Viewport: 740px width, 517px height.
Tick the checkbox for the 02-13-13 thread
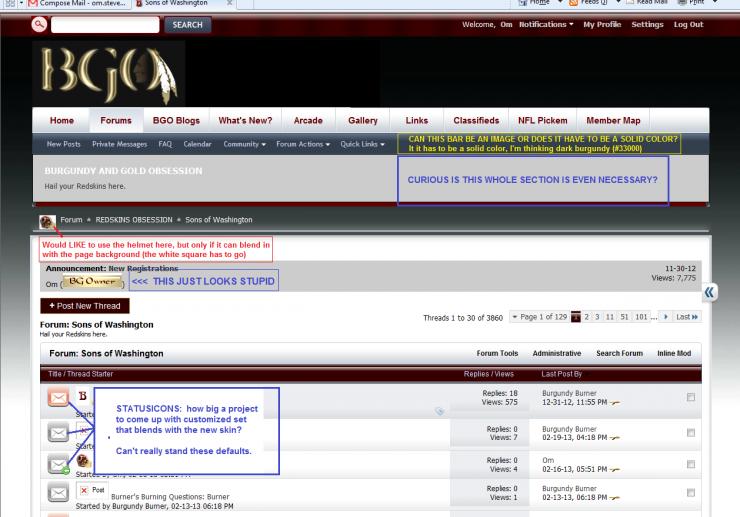[691, 492]
